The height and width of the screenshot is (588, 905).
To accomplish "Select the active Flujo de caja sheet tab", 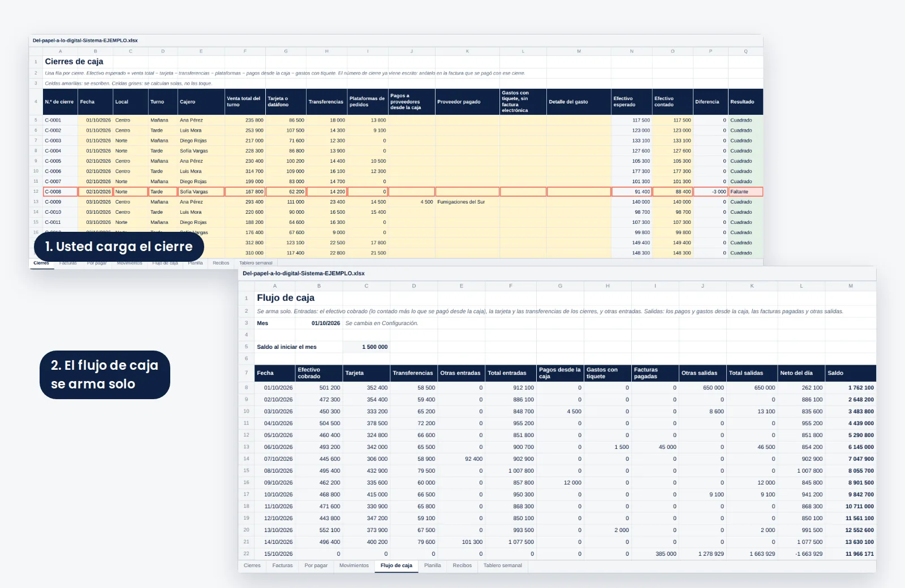I will pyautogui.click(x=397, y=565).
